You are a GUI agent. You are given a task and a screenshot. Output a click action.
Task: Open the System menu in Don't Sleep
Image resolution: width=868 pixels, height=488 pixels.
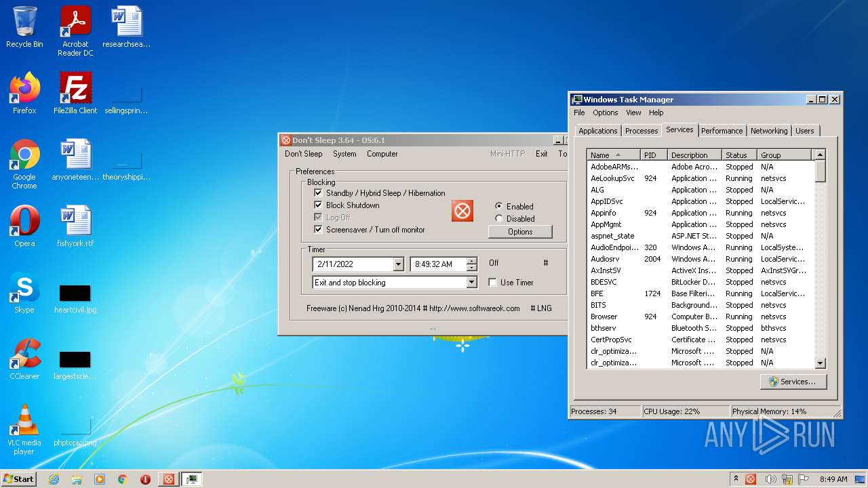(344, 154)
